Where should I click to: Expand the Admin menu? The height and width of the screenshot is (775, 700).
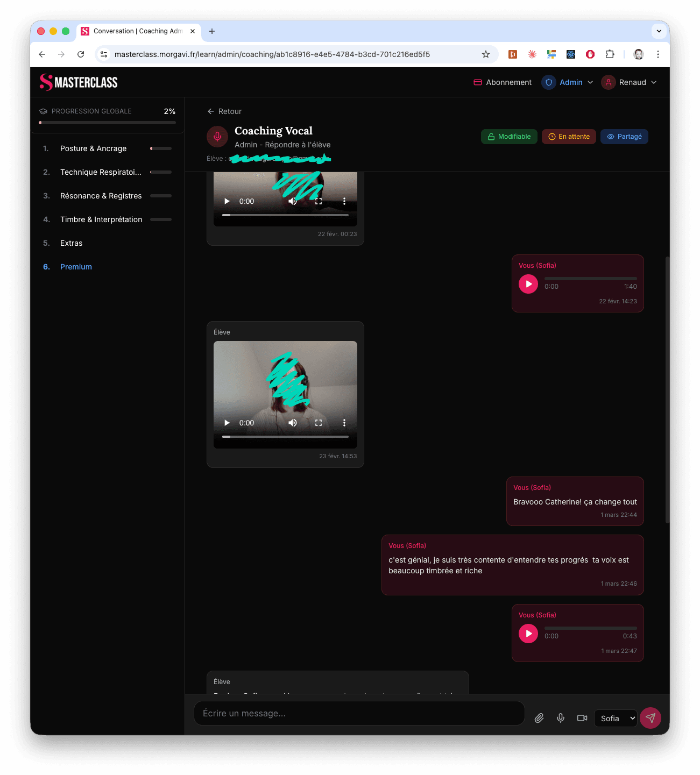coord(568,82)
